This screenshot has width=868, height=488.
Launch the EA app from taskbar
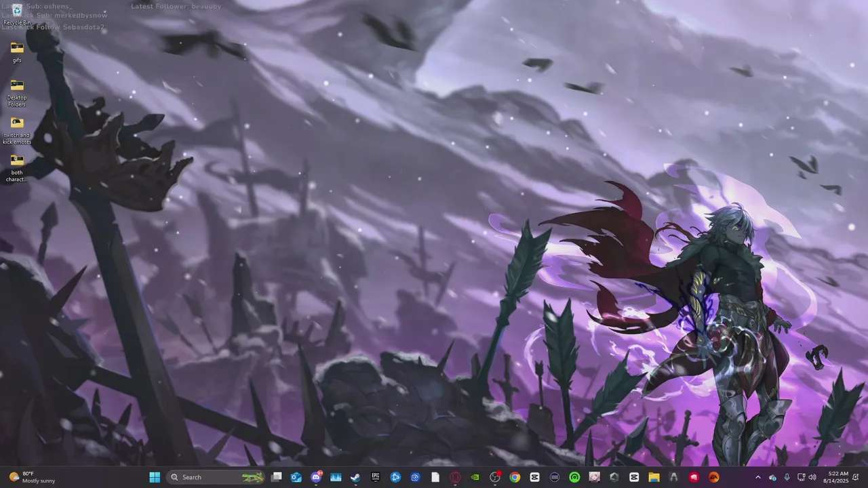click(713, 477)
